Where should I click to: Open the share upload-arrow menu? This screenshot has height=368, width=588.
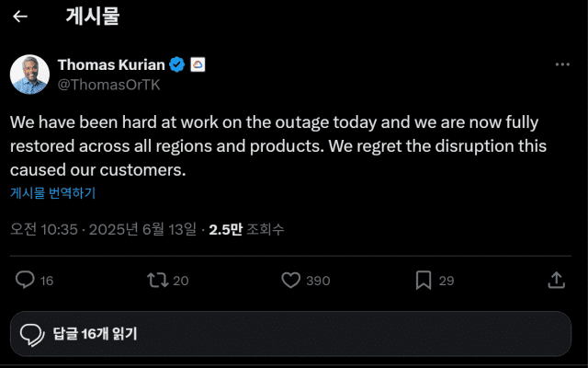[x=556, y=280]
